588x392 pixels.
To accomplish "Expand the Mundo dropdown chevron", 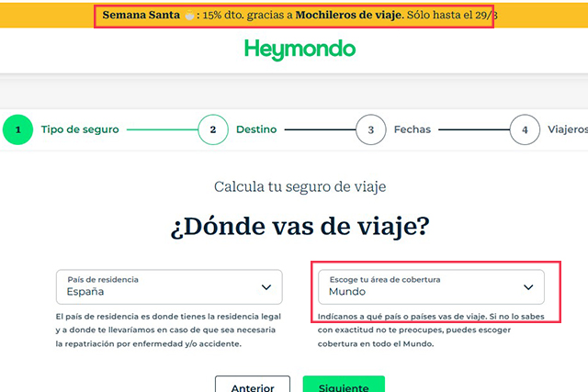I will click(x=528, y=287).
